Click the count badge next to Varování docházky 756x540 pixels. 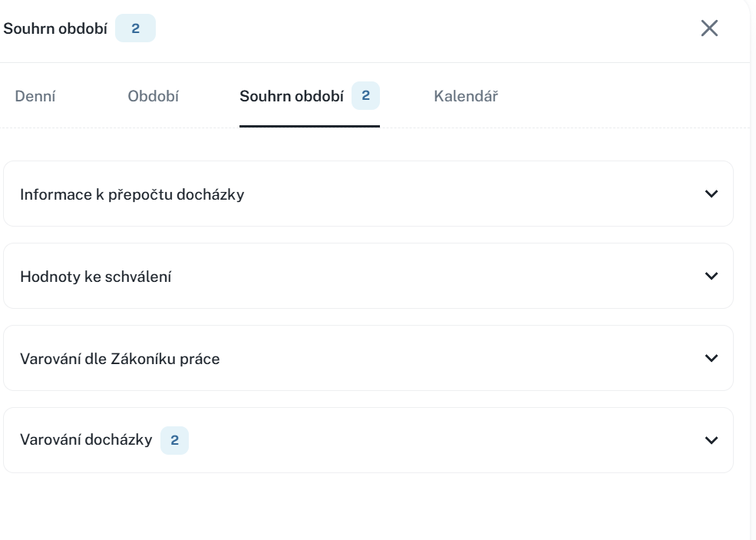tap(174, 441)
